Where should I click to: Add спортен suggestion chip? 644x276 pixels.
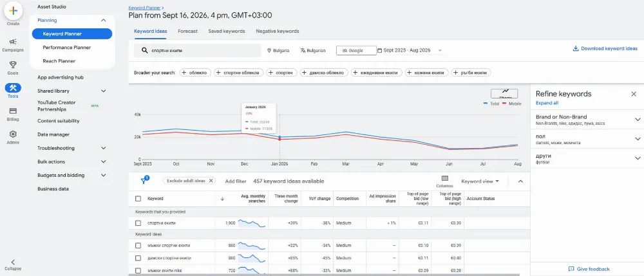pyautogui.click(x=281, y=73)
